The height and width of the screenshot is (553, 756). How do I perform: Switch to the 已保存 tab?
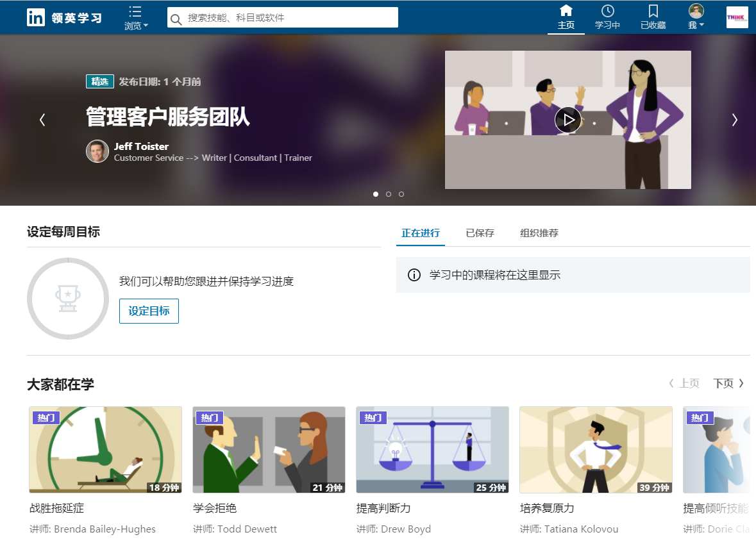click(x=480, y=233)
